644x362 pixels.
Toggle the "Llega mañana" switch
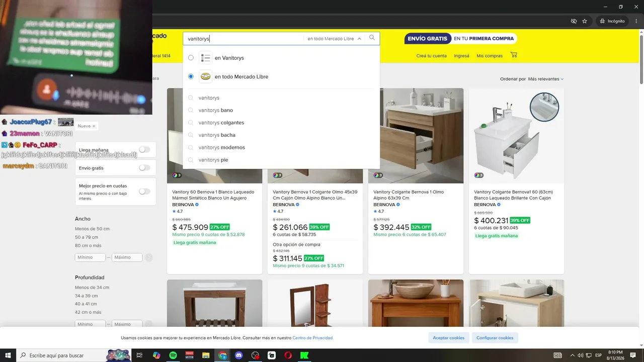(x=144, y=149)
